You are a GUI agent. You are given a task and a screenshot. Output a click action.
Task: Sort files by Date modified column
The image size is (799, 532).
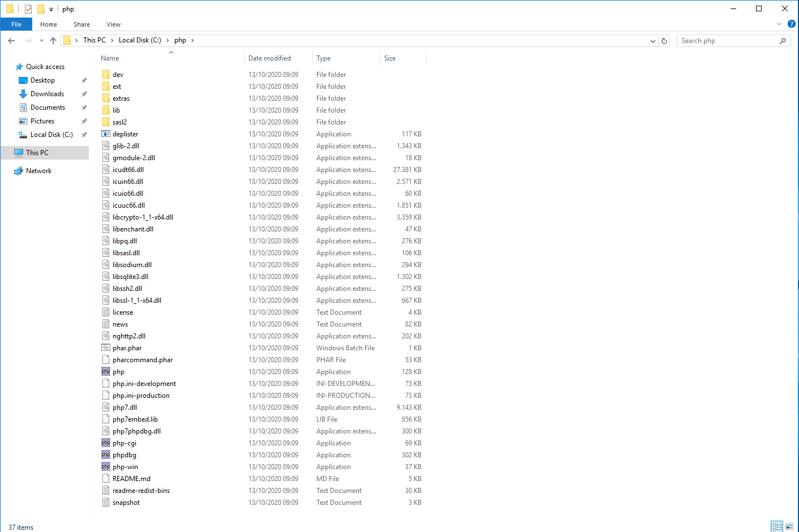[269, 58]
